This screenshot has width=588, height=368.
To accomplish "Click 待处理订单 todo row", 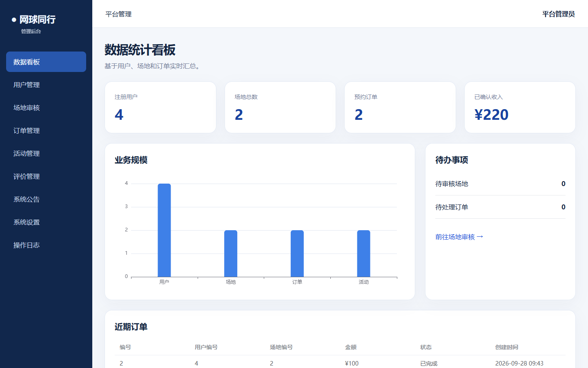I will 500,207.
